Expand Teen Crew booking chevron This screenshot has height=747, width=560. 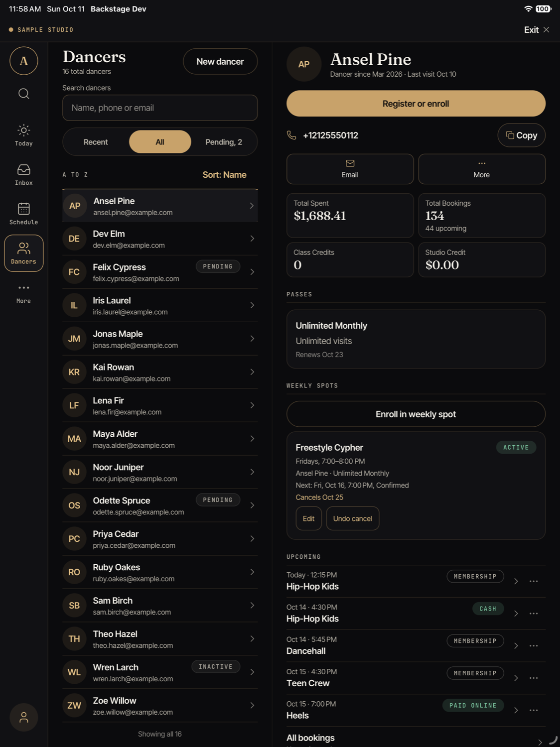516,678
